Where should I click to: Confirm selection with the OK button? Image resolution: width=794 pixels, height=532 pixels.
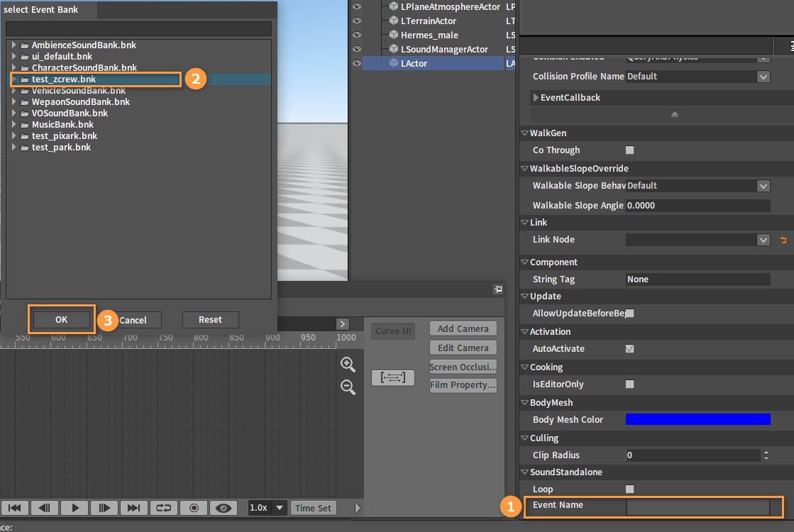(x=61, y=320)
